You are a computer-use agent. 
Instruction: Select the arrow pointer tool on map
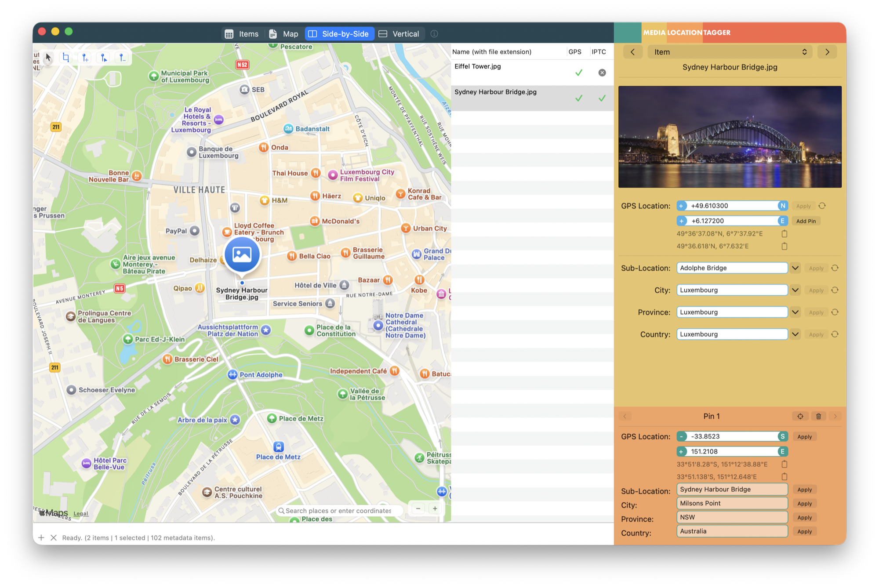click(48, 58)
